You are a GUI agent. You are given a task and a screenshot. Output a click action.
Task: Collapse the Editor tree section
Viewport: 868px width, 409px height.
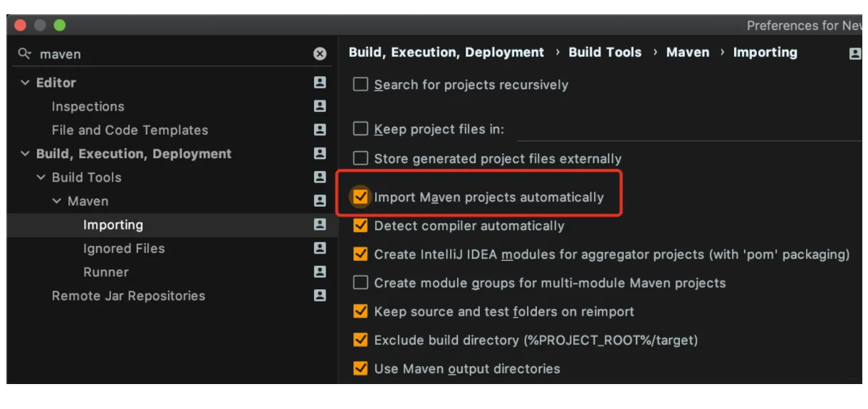(x=26, y=83)
